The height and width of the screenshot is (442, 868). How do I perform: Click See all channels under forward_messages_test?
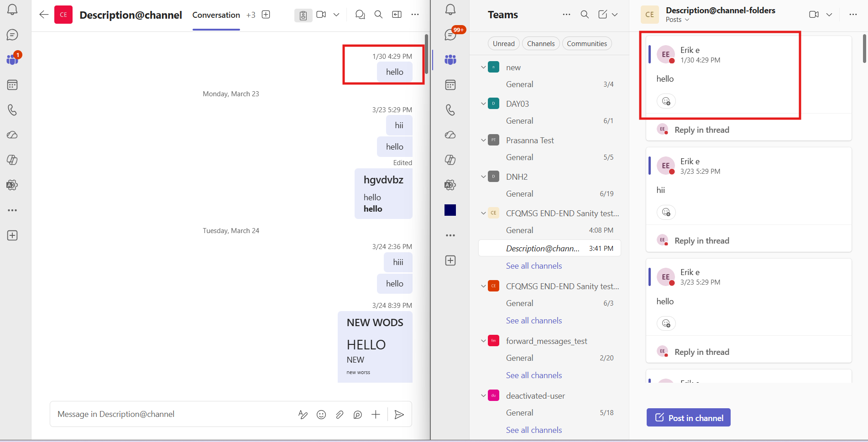534,375
